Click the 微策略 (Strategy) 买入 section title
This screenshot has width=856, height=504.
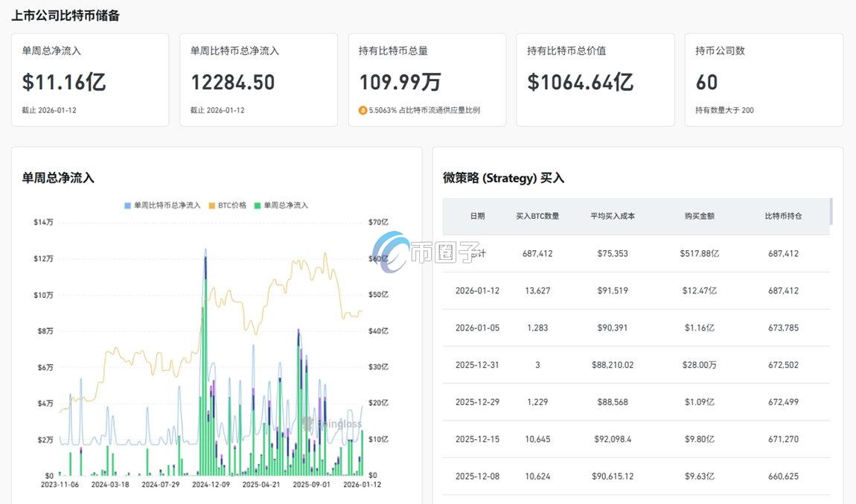pos(502,178)
